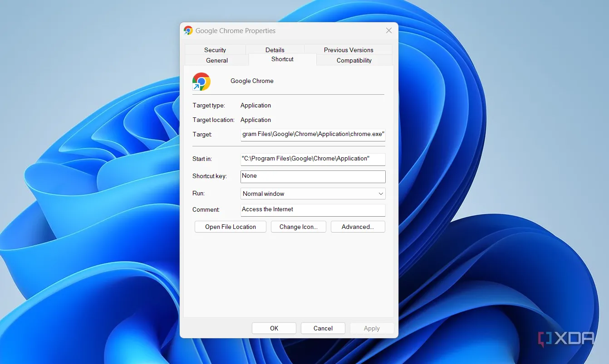Confirm with the OK button

pos(274,328)
